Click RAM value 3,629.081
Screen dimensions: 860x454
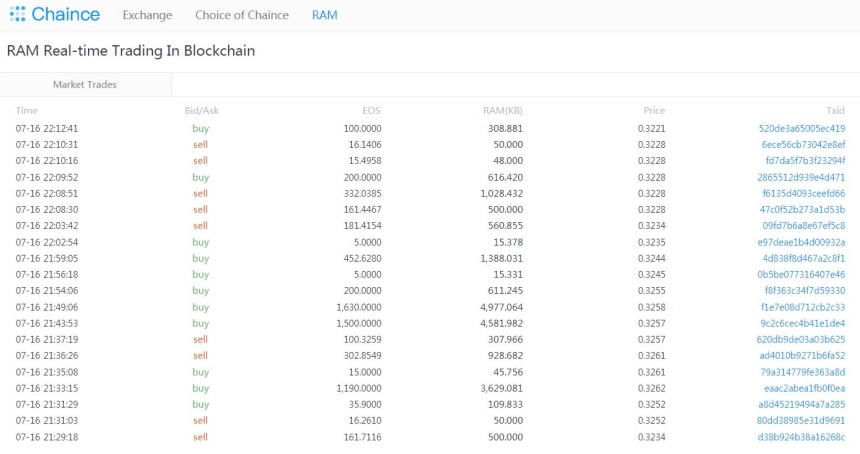click(x=501, y=388)
